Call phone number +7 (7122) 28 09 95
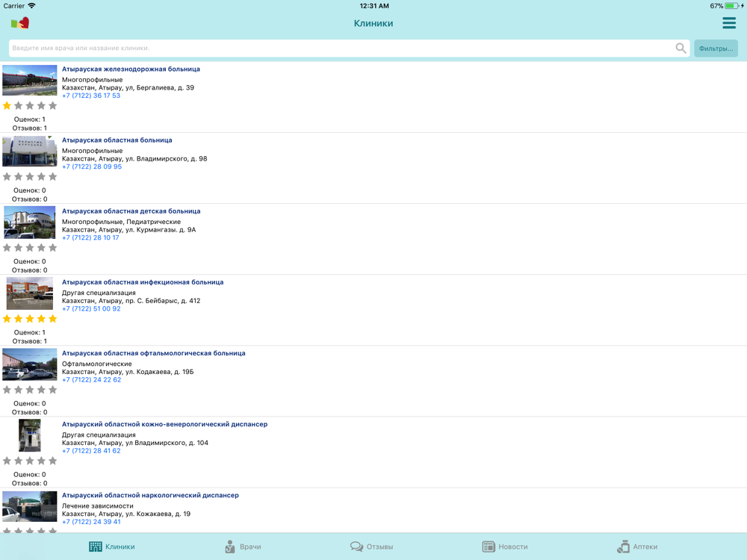 [x=91, y=167]
